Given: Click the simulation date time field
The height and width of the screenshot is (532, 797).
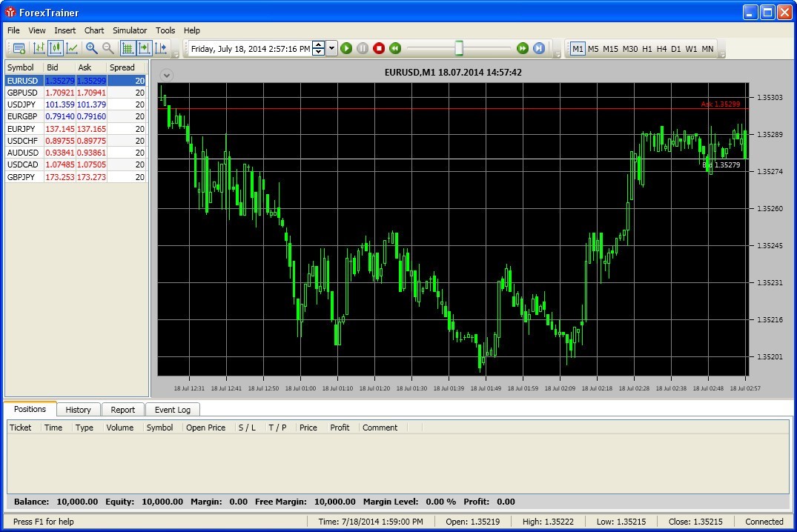Looking at the screenshot, I should 250,49.
